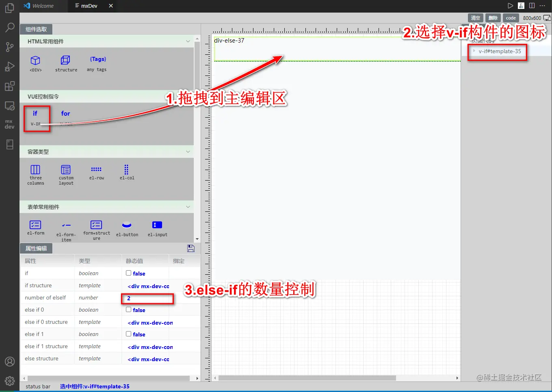Open the Extensions view icon

(10, 86)
